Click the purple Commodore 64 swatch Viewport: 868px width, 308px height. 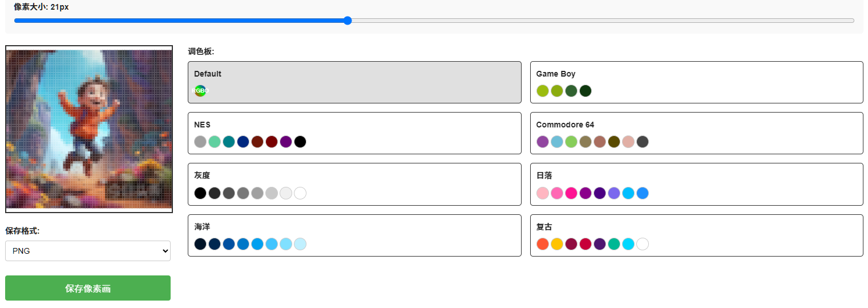pos(543,142)
